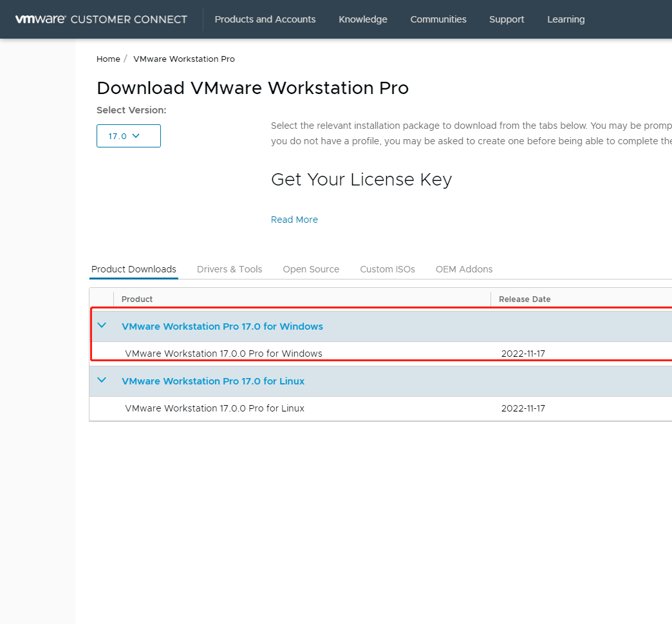Switch to Drivers & Tools tab

click(229, 269)
